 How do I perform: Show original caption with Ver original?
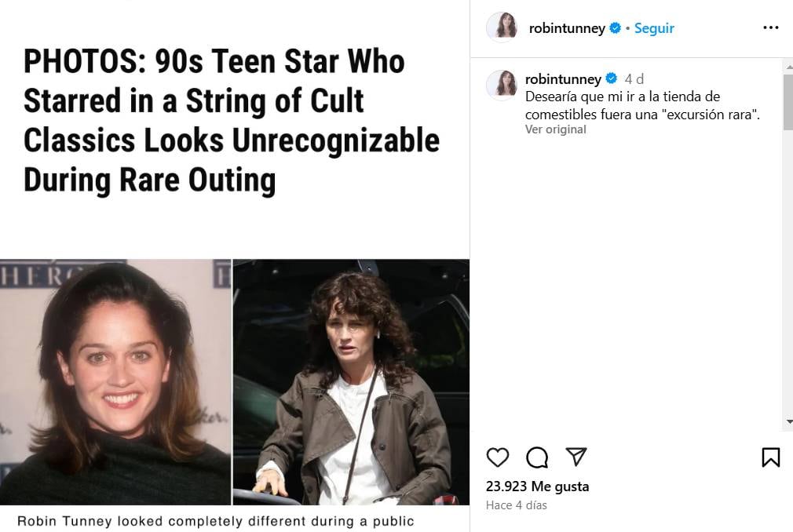click(554, 129)
